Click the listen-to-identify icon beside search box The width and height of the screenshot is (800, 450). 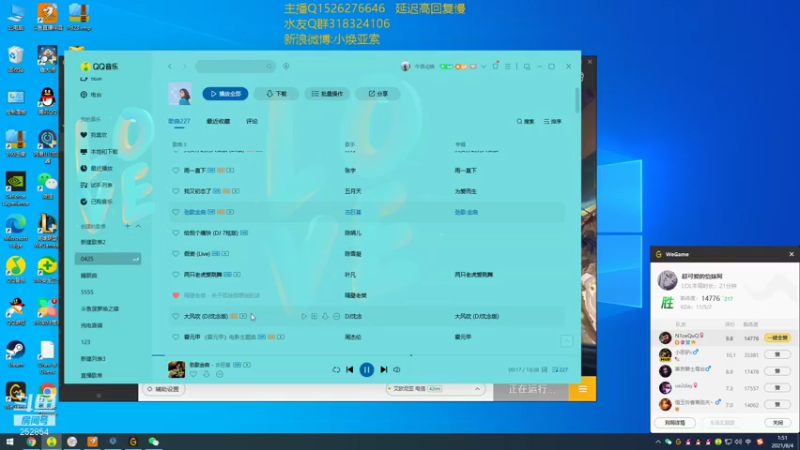coord(286,66)
